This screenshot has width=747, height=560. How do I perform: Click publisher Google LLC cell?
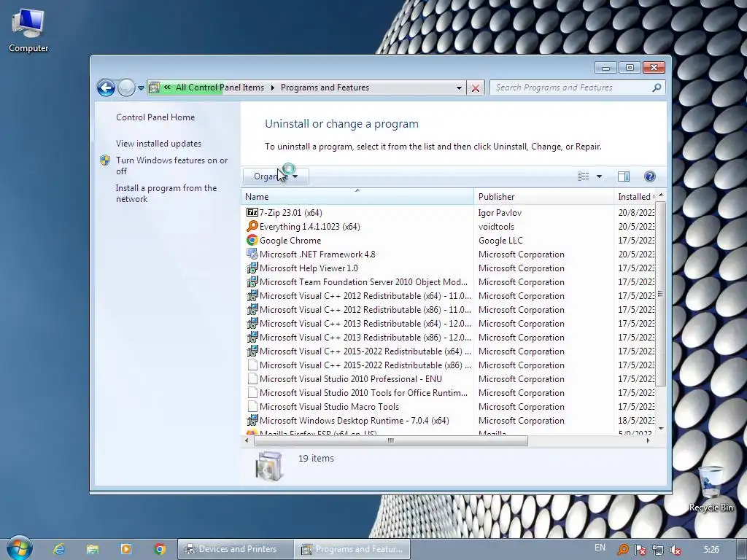pos(500,240)
